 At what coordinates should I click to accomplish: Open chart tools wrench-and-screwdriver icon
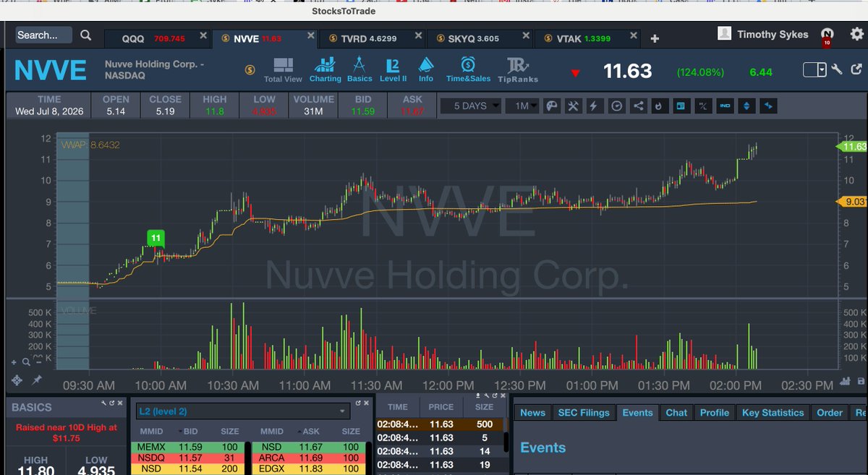(x=574, y=106)
